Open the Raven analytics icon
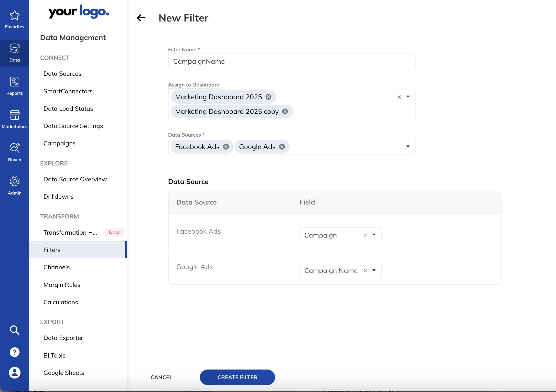556x392 pixels. click(x=15, y=148)
